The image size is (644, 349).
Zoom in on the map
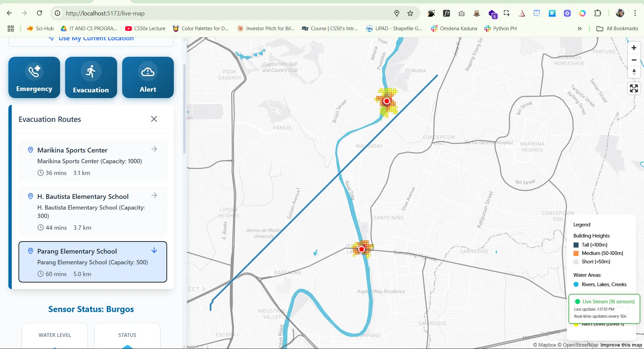tap(634, 48)
